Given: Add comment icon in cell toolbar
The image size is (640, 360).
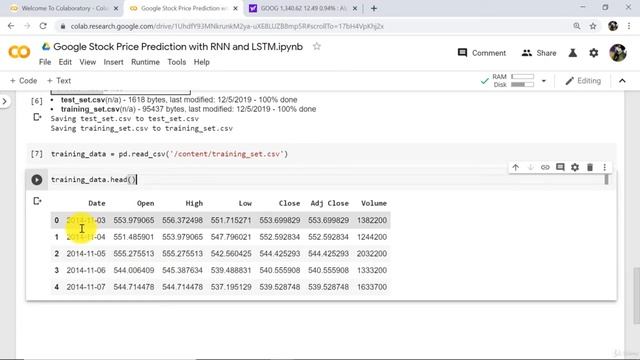Looking at the screenshot, I should 560,167.
